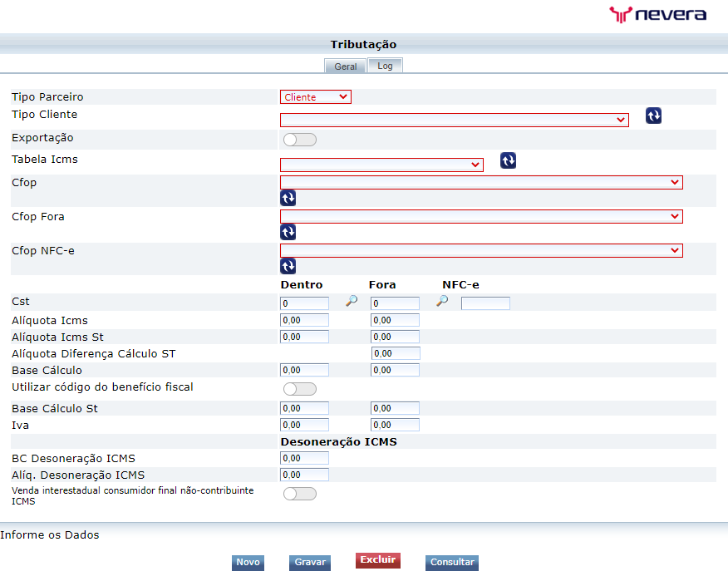Toggle the Exportação switch
The height and width of the screenshot is (581, 728).
[300, 140]
